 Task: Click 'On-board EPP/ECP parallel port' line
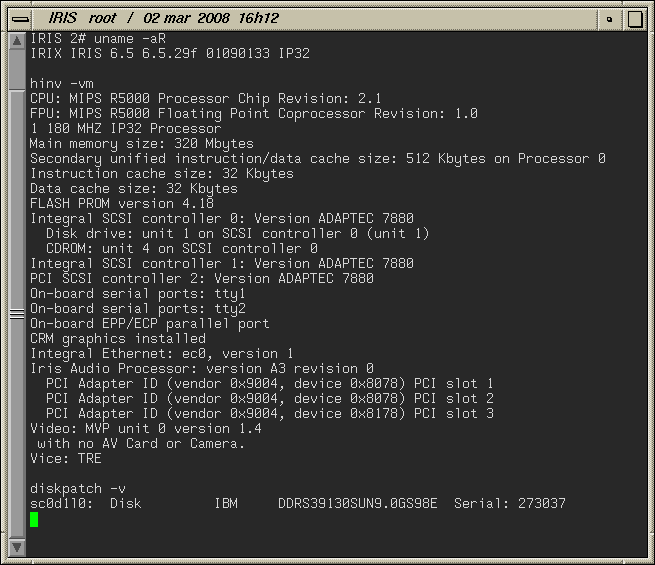coord(150,324)
